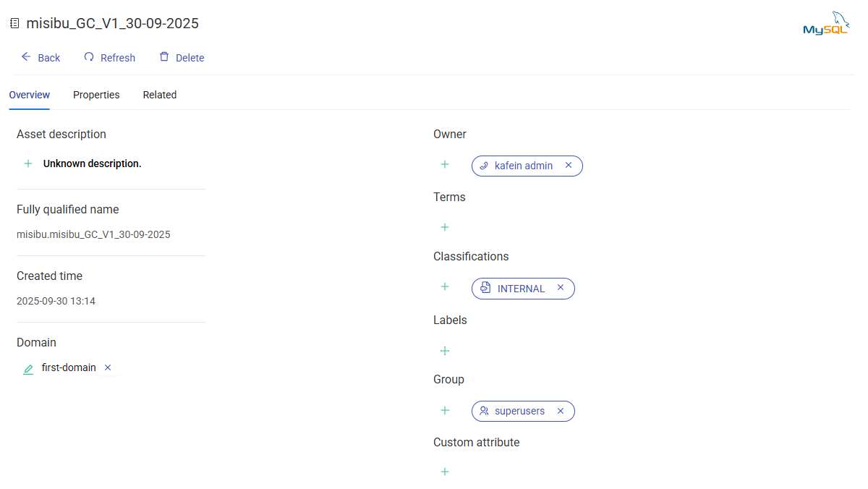The height and width of the screenshot is (489, 868).
Task: Click the plus icon beside Asset description
Action: [28, 163]
